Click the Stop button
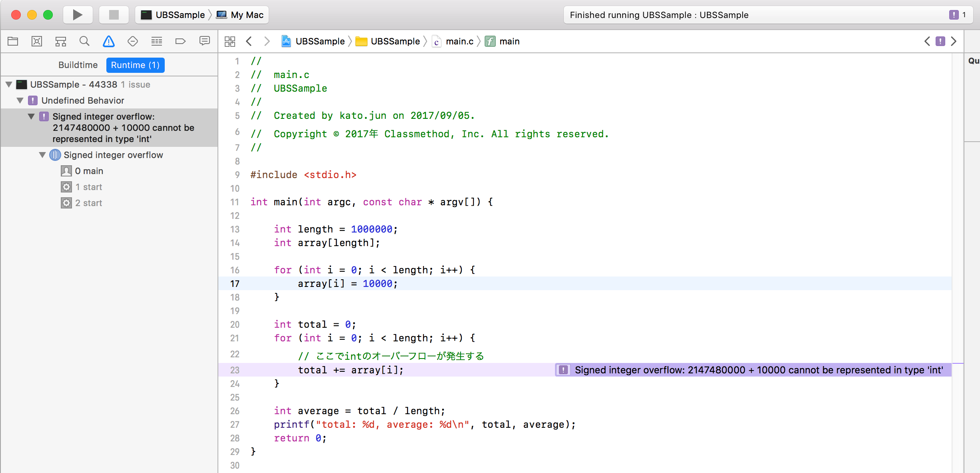This screenshot has width=980, height=473. pyautogui.click(x=114, y=14)
